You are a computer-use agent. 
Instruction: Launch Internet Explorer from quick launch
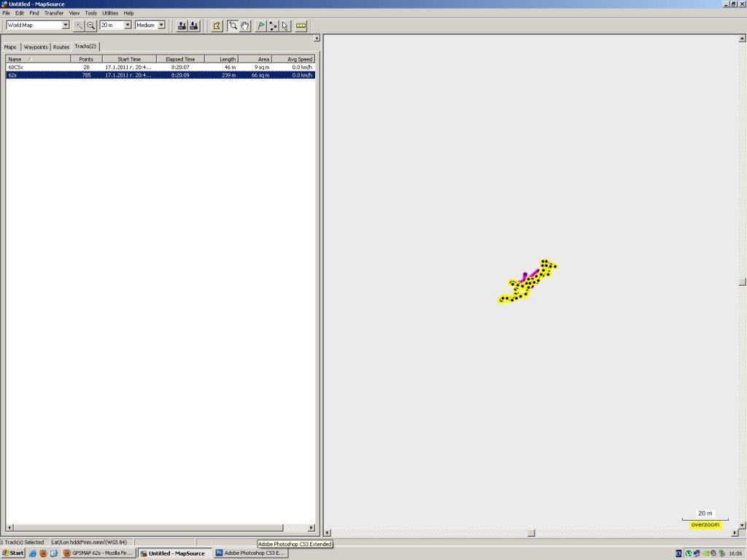click(33, 553)
